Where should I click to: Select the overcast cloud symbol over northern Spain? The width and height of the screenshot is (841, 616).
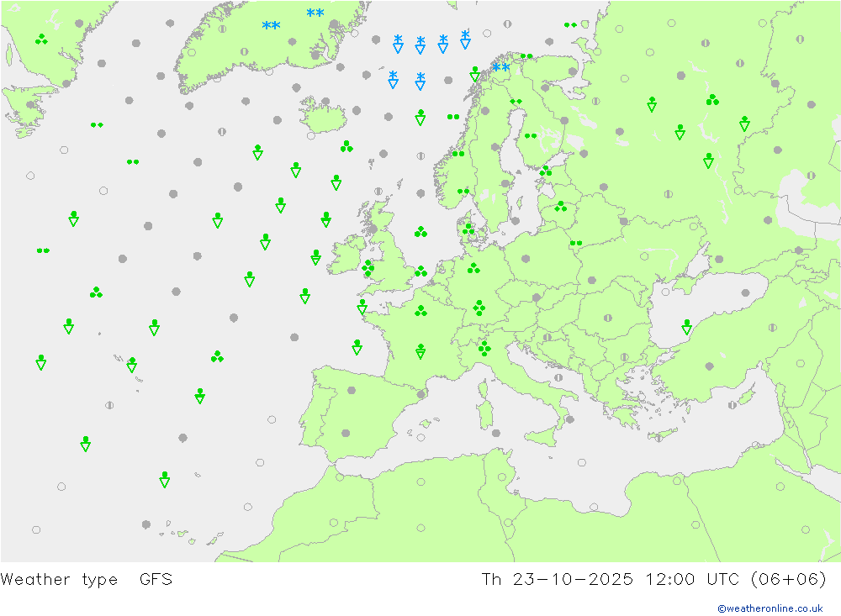pos(352,390)
